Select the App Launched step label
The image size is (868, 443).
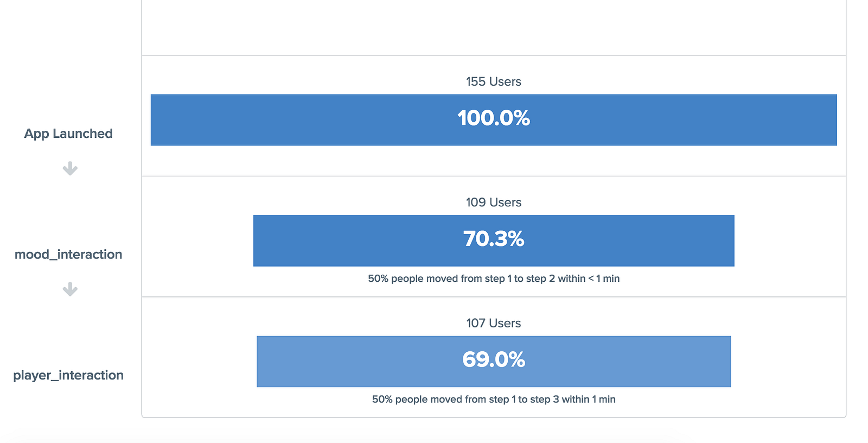[68, 134]
